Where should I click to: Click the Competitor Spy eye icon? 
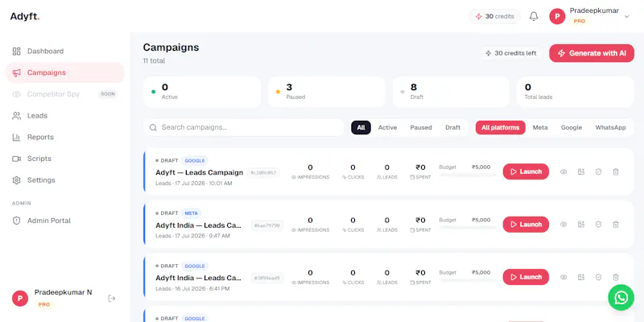pyautogui.click(x=16, y=94)
